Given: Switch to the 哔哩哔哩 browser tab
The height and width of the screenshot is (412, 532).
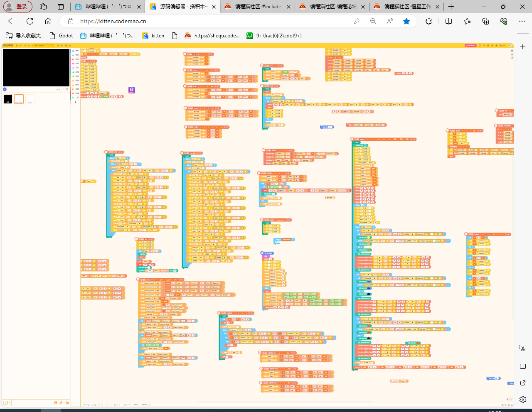Looking at the screenshot, I should click(108, 7).
